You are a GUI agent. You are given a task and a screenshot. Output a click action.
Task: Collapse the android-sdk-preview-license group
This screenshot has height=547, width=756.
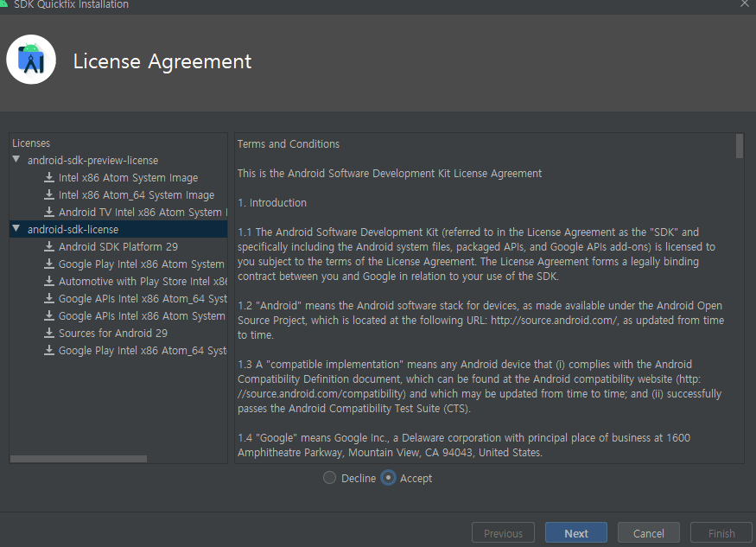(16, 159)
